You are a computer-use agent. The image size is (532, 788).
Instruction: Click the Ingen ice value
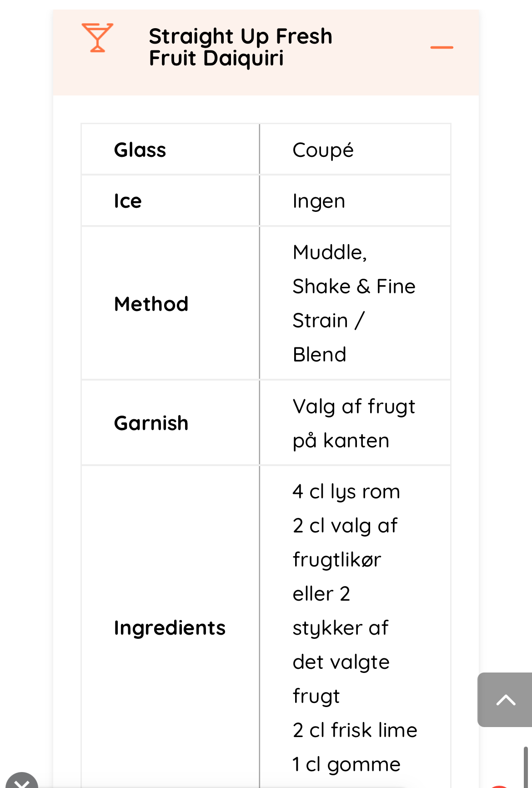319,201
